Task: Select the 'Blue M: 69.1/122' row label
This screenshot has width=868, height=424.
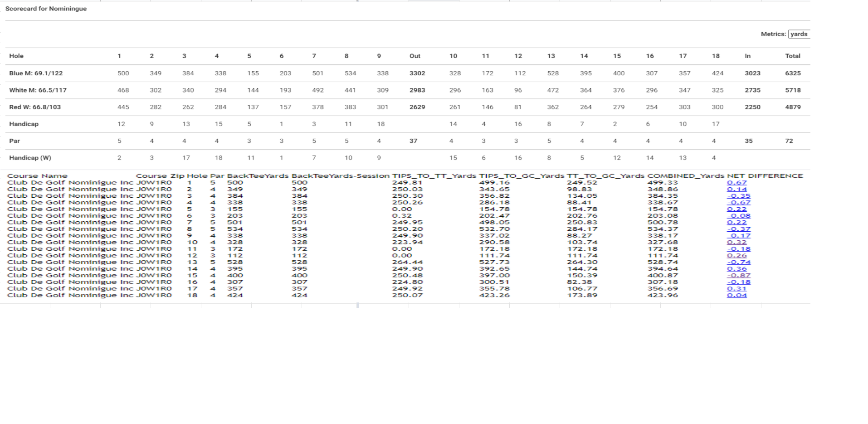Action: click(36, 73)
